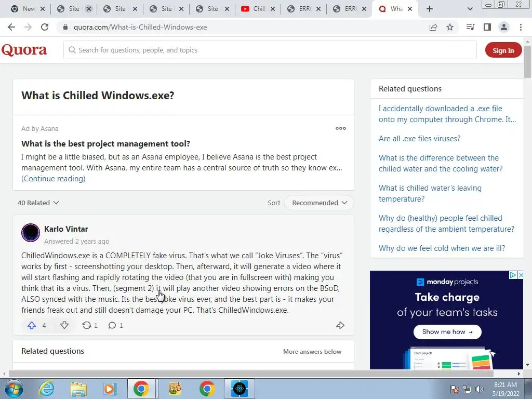Click 'Show me how' in the monday ad
The height and width of the screenshot is (399, 532).
(x=447, y=332)
